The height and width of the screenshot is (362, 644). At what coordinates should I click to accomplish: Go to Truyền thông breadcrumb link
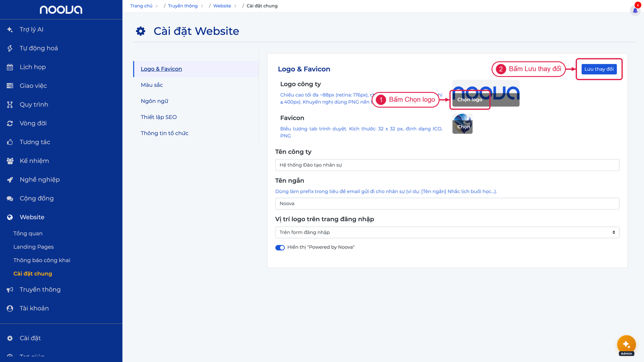coord(183,6)
